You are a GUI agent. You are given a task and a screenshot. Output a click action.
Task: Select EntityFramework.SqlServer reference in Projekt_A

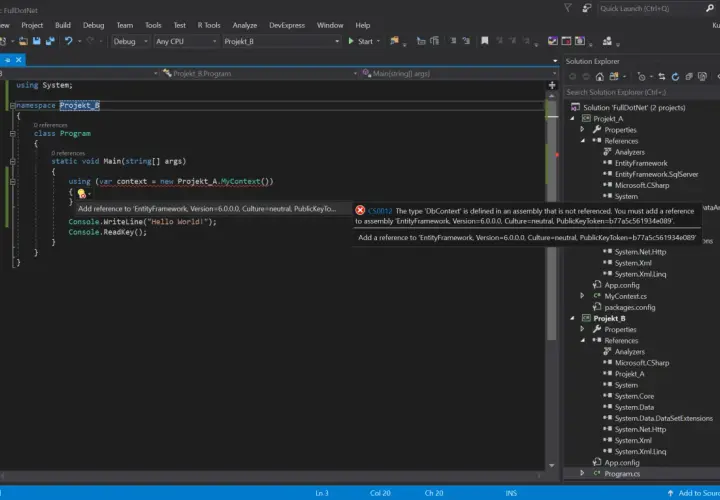(657, 174)
